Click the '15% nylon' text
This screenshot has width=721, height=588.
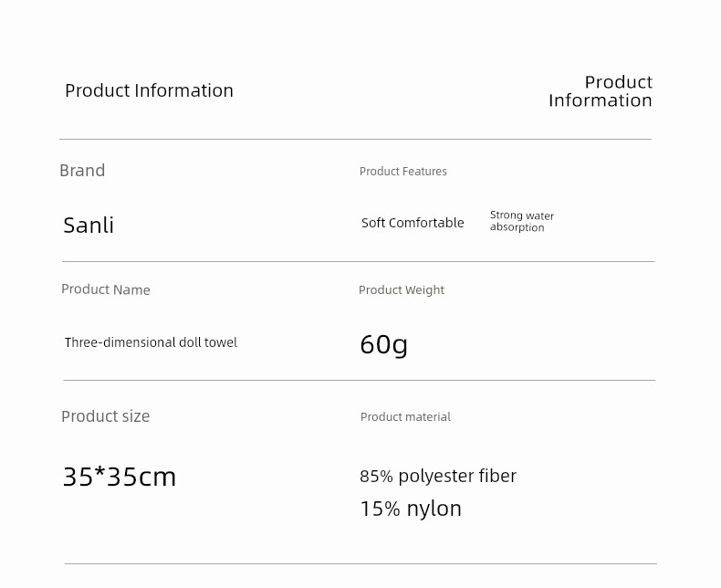click(x=411, y=509)
